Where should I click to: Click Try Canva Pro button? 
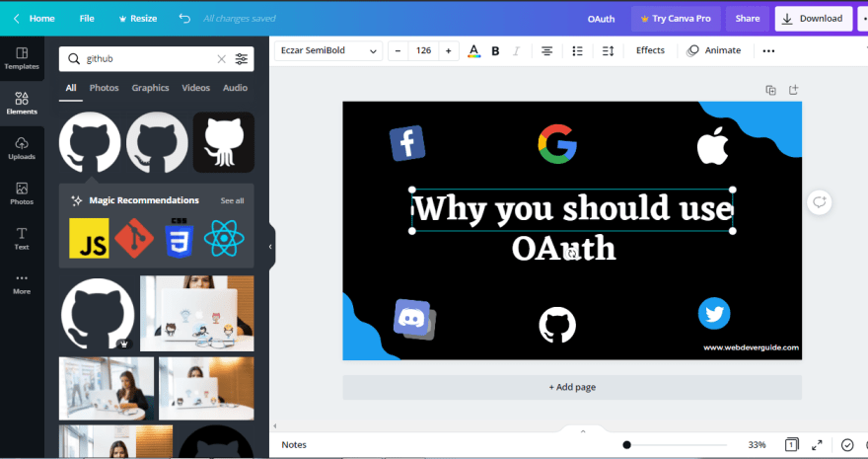coord(676,19)
